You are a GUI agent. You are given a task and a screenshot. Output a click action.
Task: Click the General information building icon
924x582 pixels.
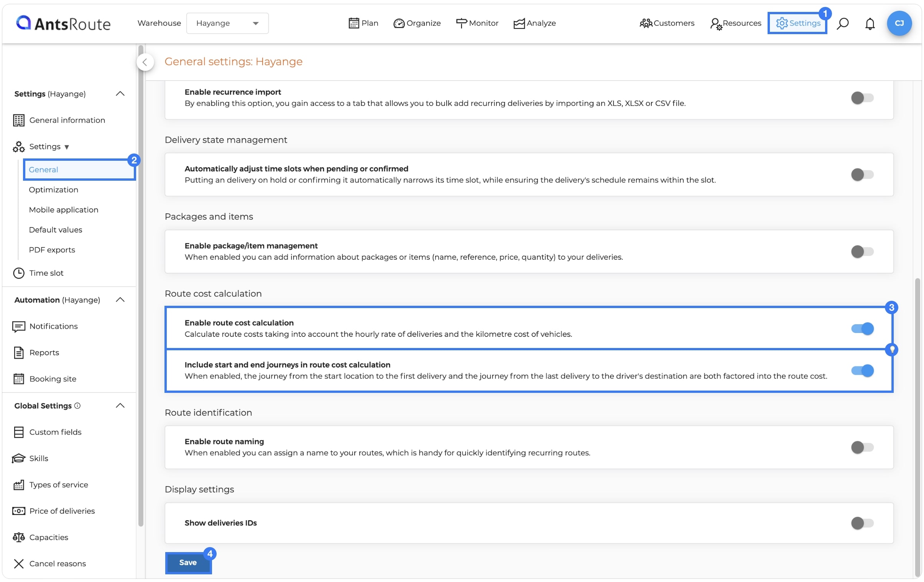[19, 120]
